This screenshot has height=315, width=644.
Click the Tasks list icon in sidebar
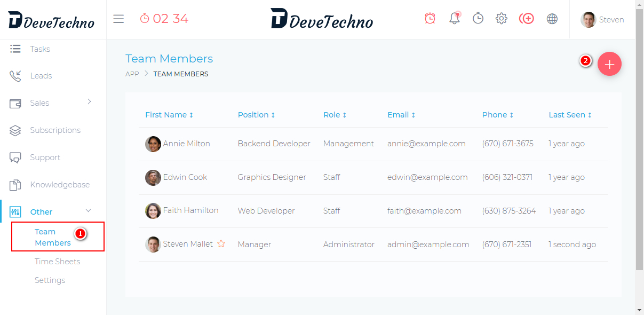pos(15,49)
